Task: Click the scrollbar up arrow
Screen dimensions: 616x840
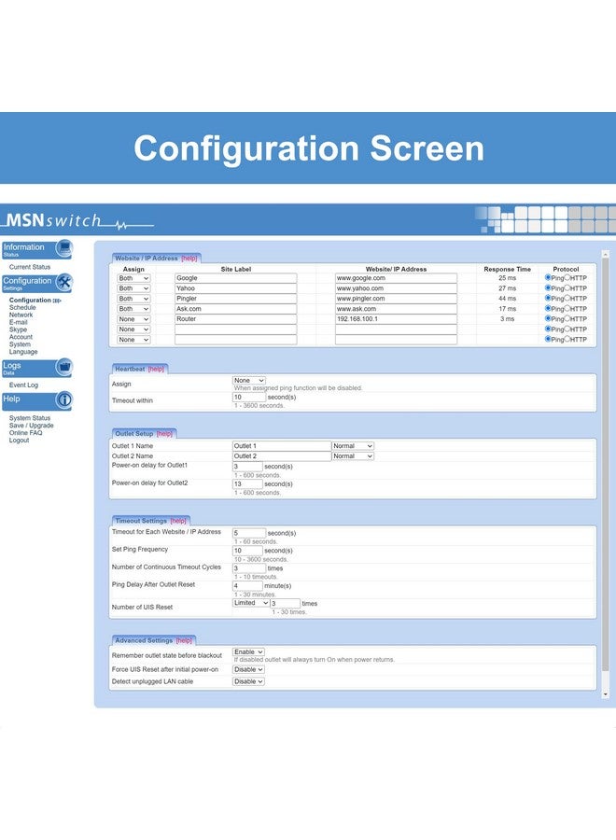Action: click(x=606, y=253)
